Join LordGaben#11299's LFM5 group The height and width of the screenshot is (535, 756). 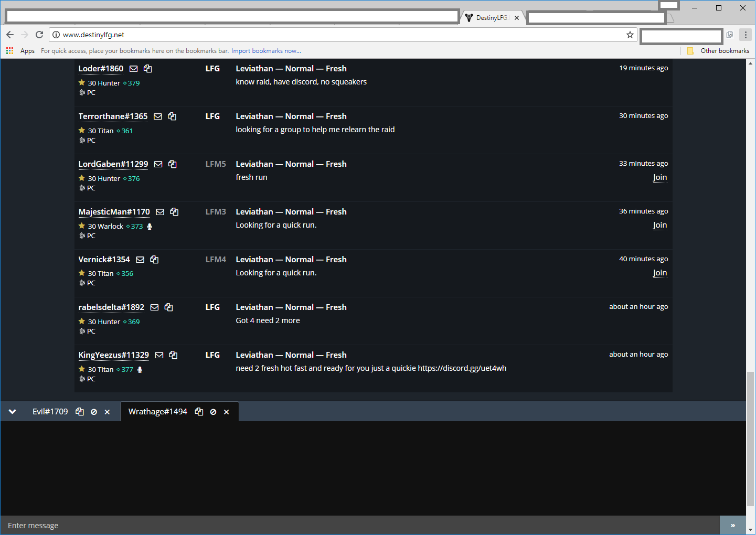[x=660, y=177]
